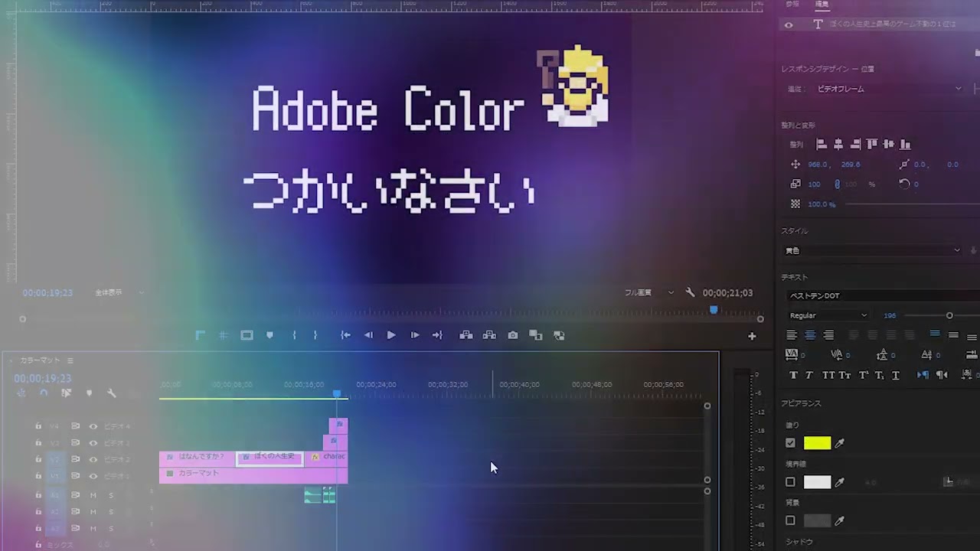
Task: Enable Small Caps text style
Action: point(845,375)
